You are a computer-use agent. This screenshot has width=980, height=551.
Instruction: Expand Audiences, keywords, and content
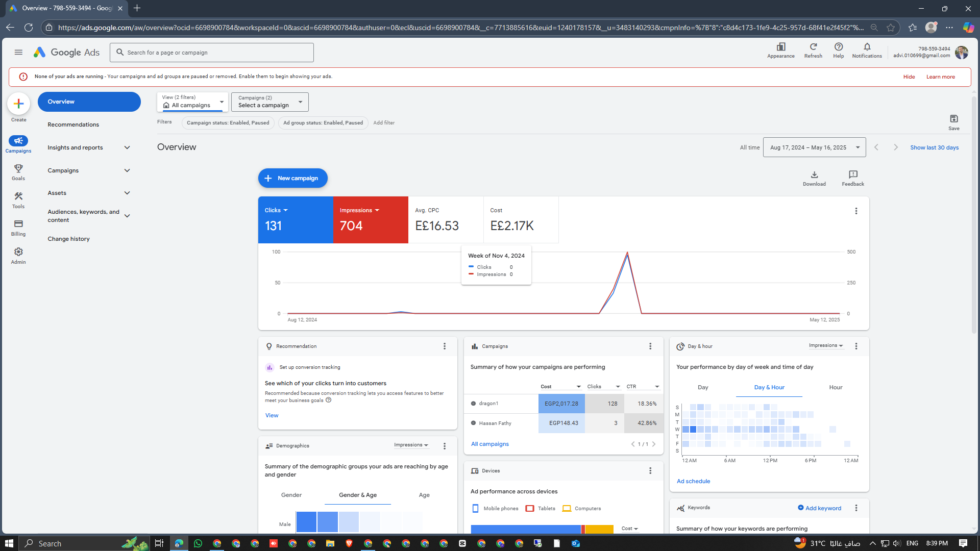point(89,216)
